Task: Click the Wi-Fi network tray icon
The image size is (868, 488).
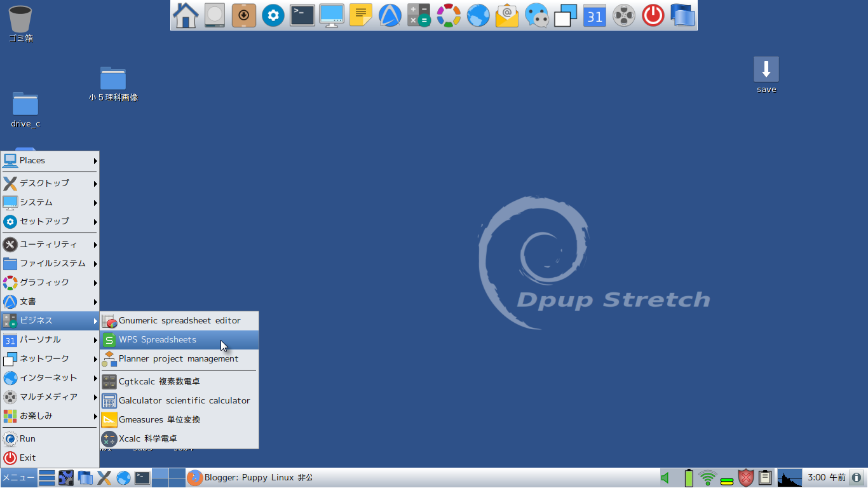Action: [x=707, y=478]
